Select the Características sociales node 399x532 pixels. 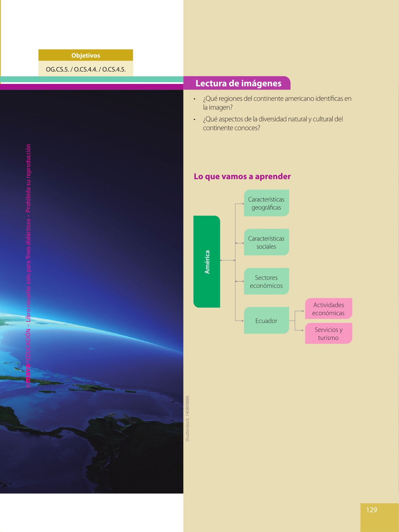(x=266, y=242)
